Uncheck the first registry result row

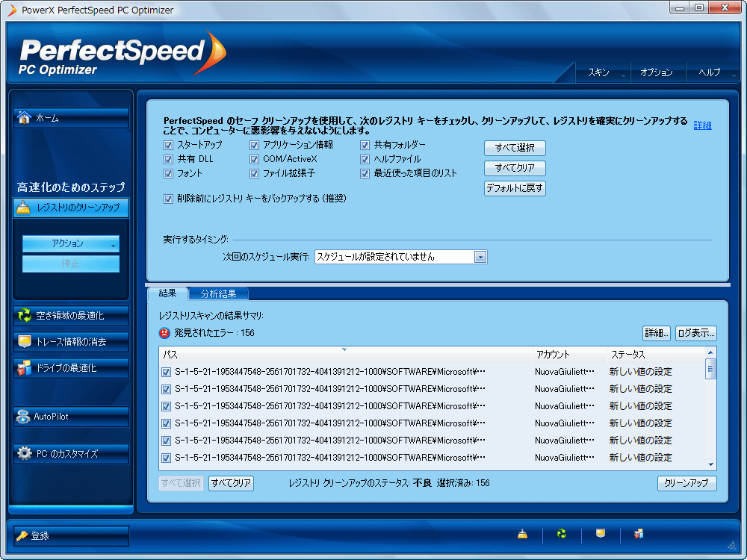coord(167,372)
